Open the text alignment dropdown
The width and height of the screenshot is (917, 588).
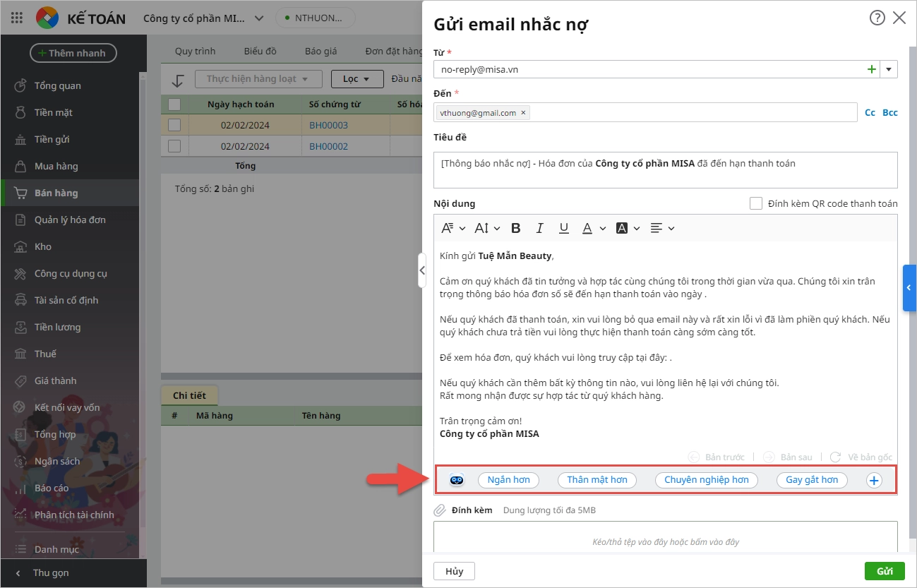click(x=662, y=228)
